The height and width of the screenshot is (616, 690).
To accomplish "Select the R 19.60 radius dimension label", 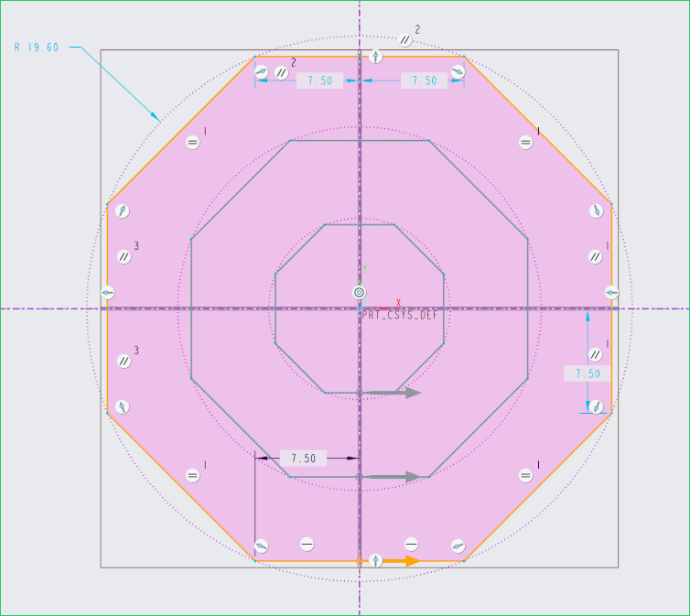I will coord(37,47).
